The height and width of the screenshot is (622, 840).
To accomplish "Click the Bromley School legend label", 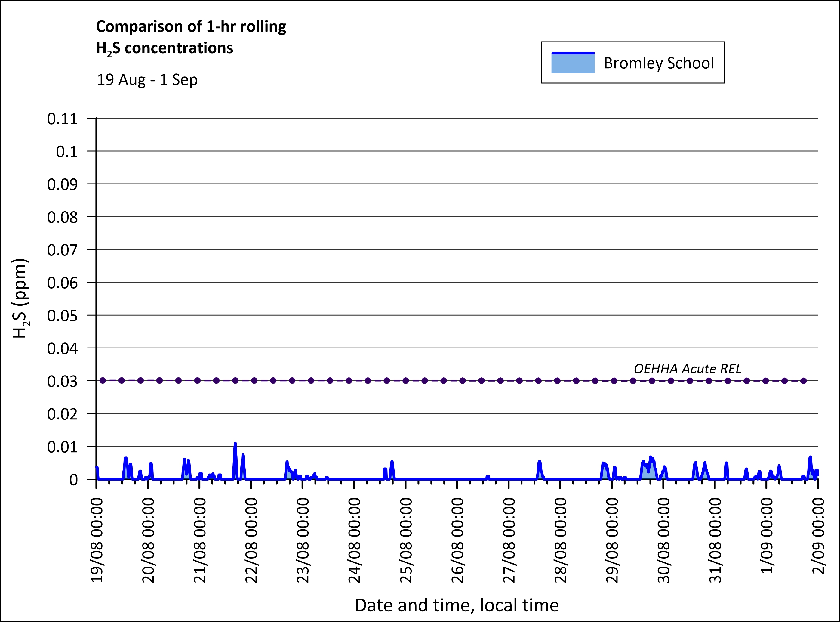I will pos(658,63).
